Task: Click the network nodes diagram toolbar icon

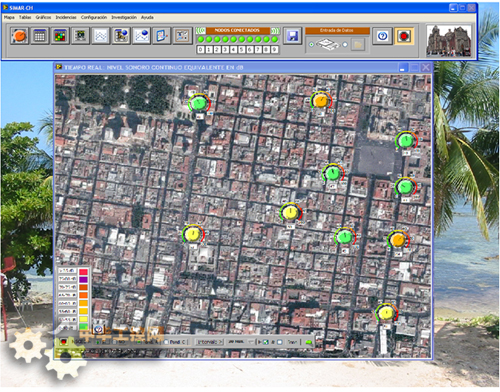Action: tap(182, 36)
